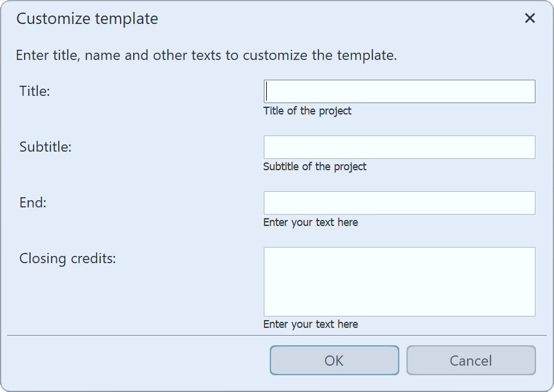Select the Closing credits label
554x392 pixels.
[67, 258]
